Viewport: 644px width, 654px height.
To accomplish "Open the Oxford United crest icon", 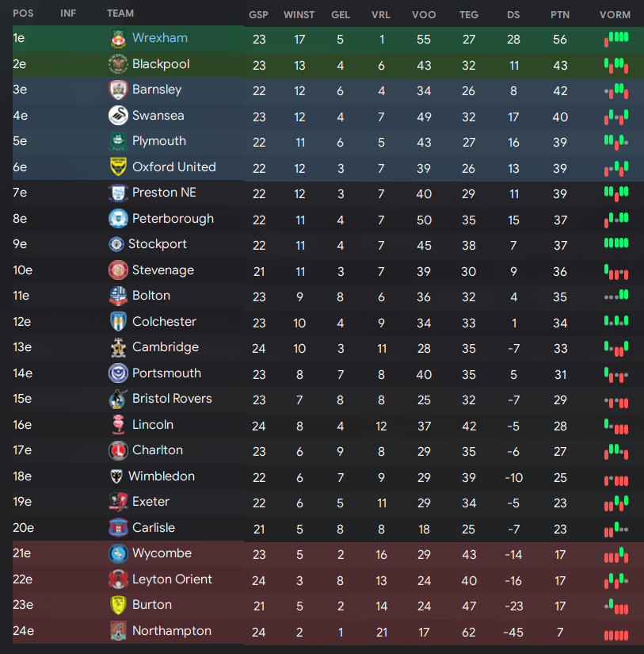I will pos(118,166).
